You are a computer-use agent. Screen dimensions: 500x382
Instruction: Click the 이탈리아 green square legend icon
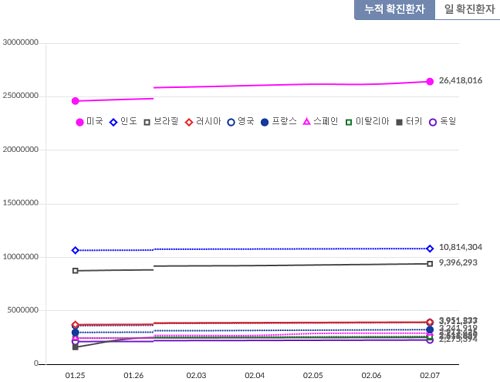[349, 122]
